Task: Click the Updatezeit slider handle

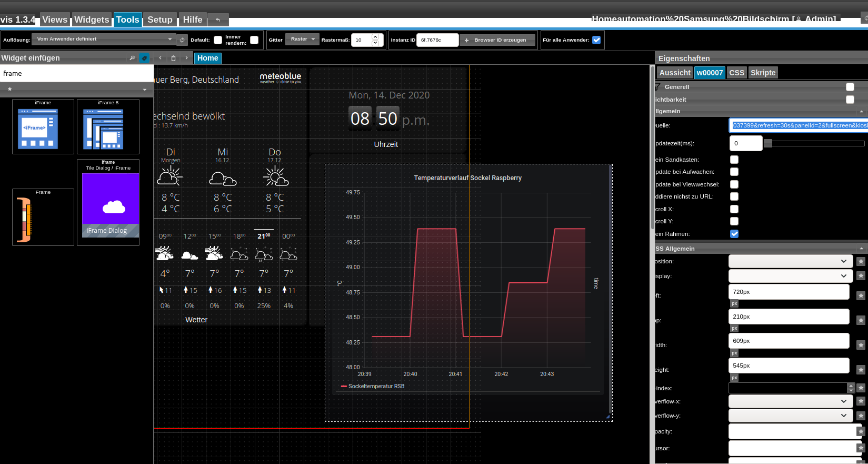Action: [x=768, y=143]
